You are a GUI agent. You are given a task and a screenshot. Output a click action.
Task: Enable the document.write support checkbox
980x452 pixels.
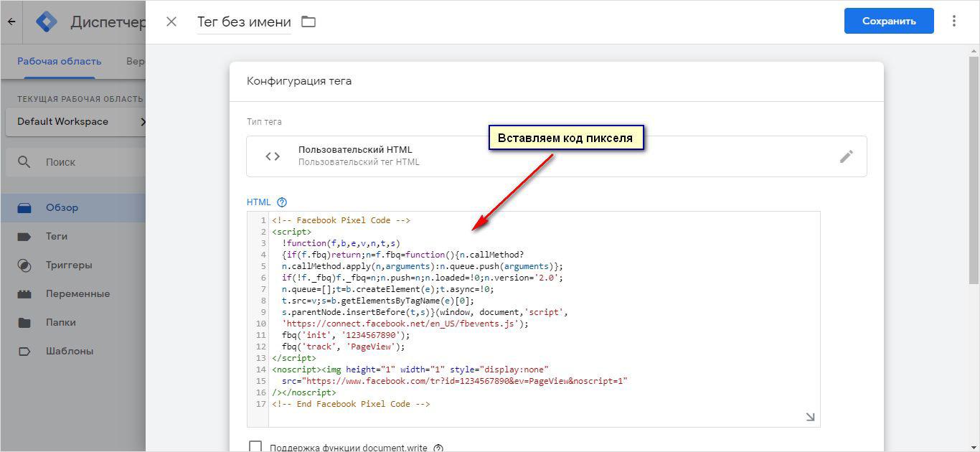pyautogui.click(x=255, y=447)
